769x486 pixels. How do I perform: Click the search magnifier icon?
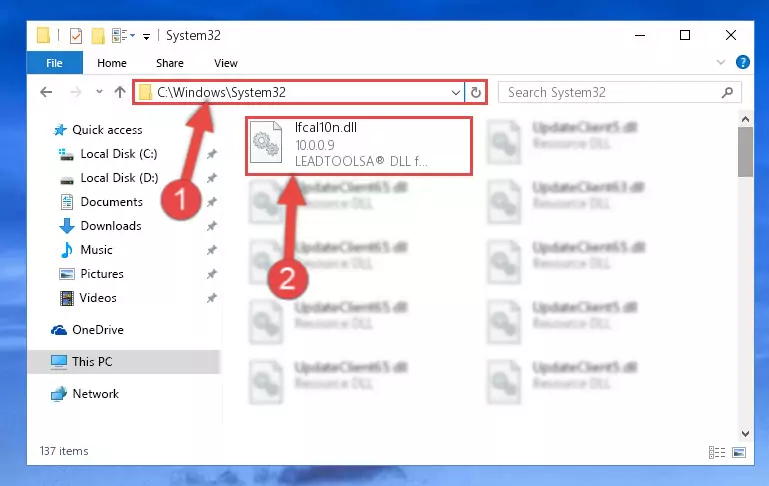pos(727,92)
